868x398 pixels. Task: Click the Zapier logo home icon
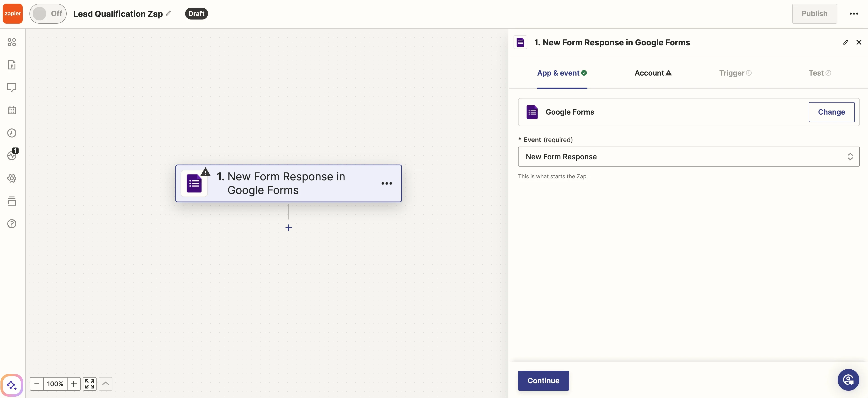(12, 13)
